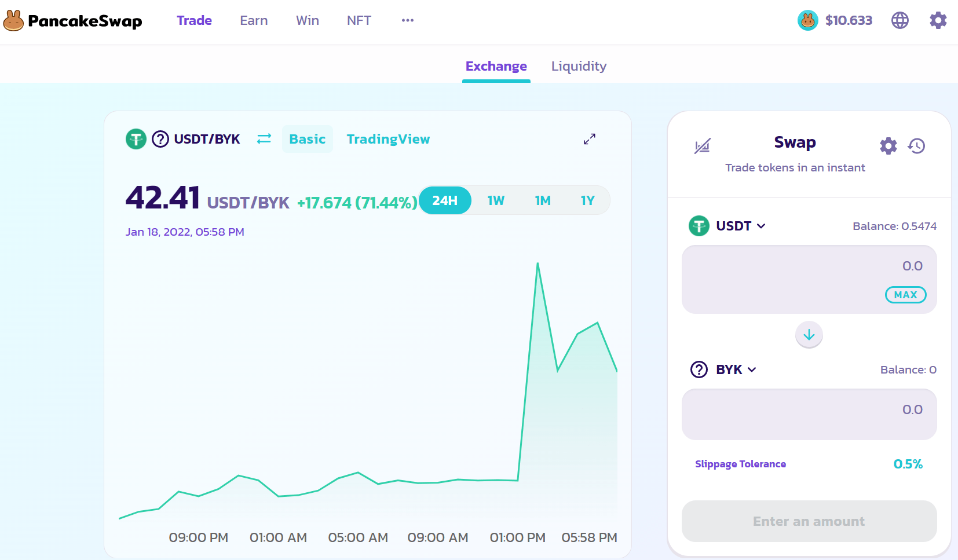Screen dimensions: 958x560
Task: Open the language globe icon
Action: [900, 20]
